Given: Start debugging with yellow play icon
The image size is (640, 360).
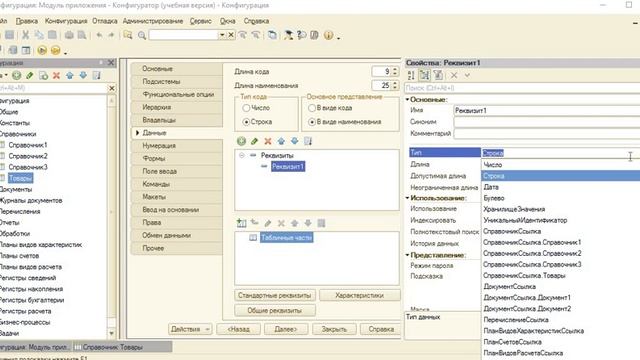Looking at the screenshot, I should [x=42, y=50].
